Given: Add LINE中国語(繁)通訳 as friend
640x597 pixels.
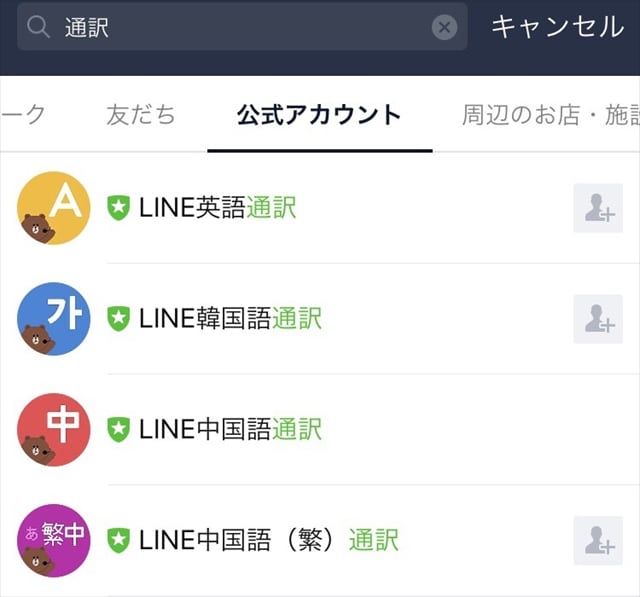Looking at the screenshot, I should (x=598, y=541).
